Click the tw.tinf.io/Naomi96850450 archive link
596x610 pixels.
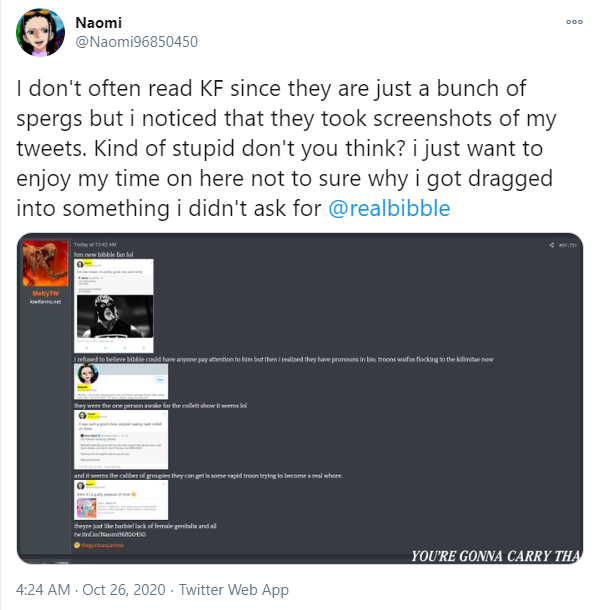(x=110, y=534)
